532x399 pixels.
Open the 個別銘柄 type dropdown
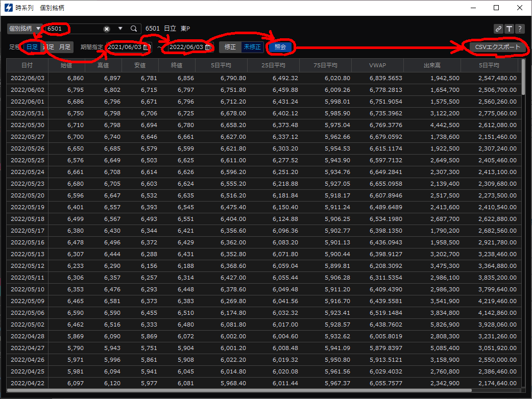(x=24, y=29)
